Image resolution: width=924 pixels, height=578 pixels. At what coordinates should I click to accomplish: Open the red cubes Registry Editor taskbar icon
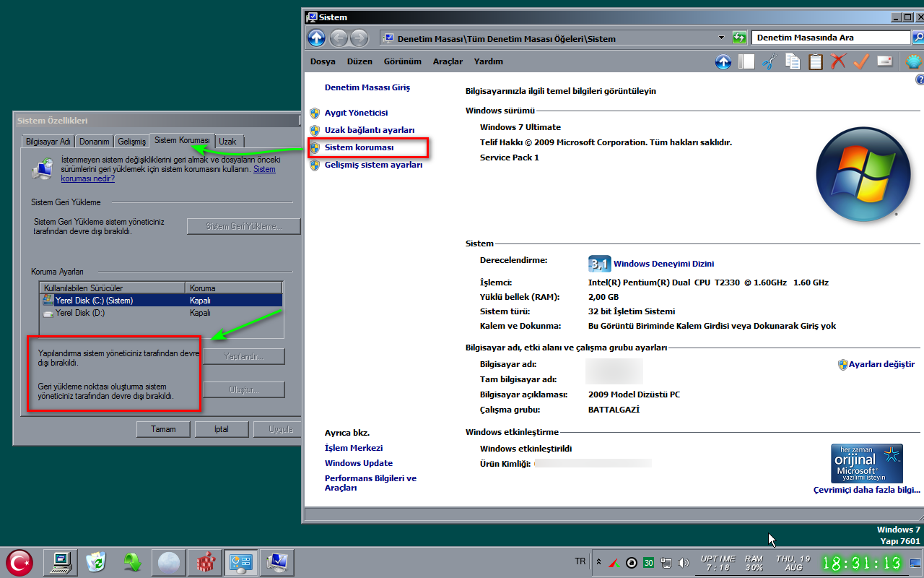[204, 561]
